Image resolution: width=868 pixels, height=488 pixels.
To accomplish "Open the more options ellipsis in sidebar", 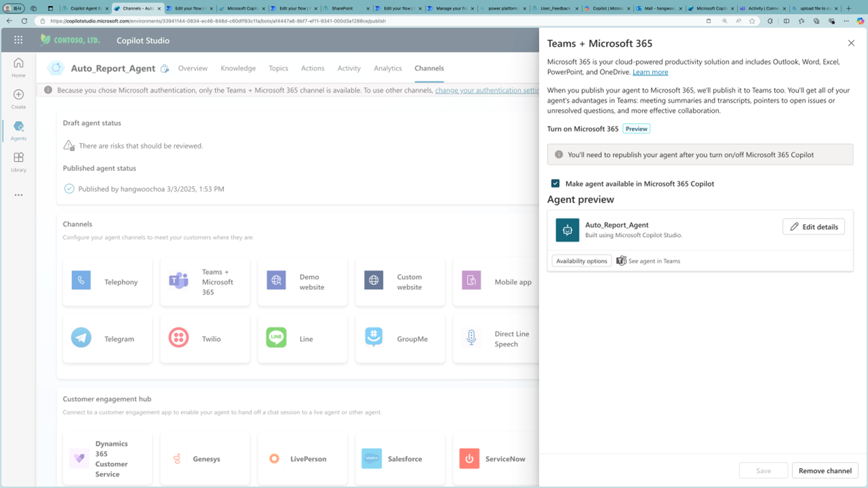I will coord(18,195).
